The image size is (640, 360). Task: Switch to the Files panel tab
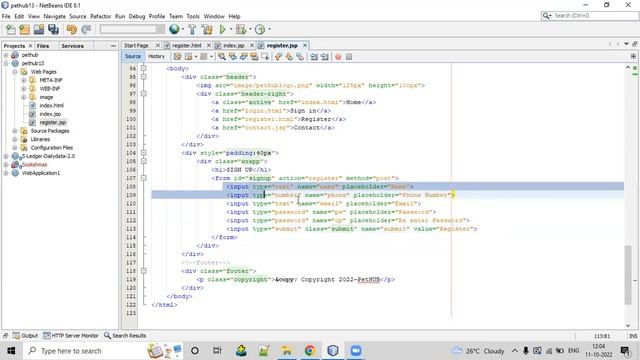[x=42, y=46]
